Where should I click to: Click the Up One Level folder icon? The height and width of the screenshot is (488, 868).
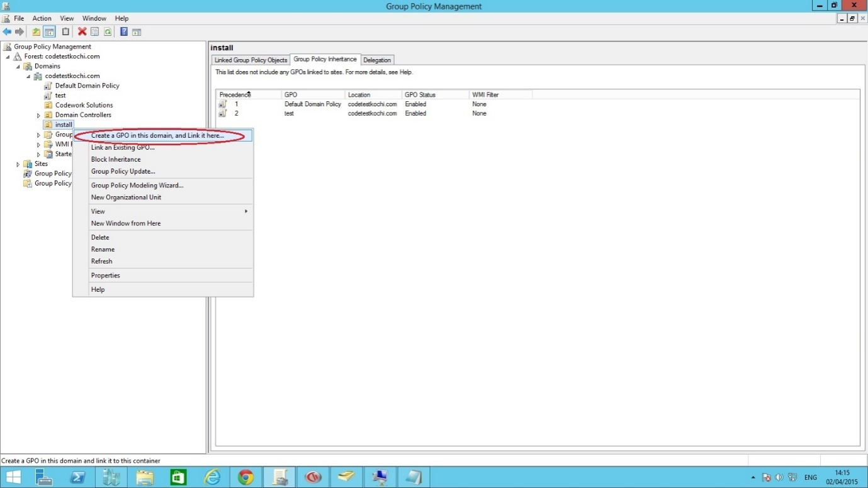tap(37, 31)
